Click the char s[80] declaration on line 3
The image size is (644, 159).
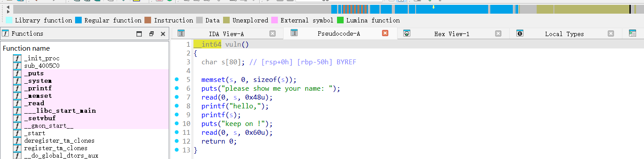point(223,62)
